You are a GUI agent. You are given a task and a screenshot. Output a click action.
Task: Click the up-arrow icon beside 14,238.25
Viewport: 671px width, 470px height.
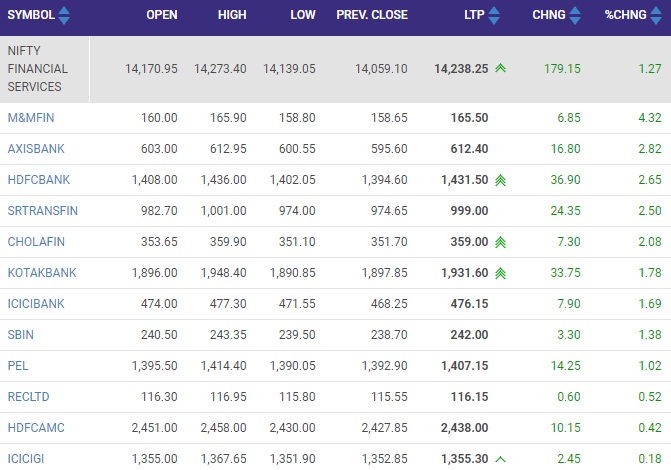click(x=501, y=68)
